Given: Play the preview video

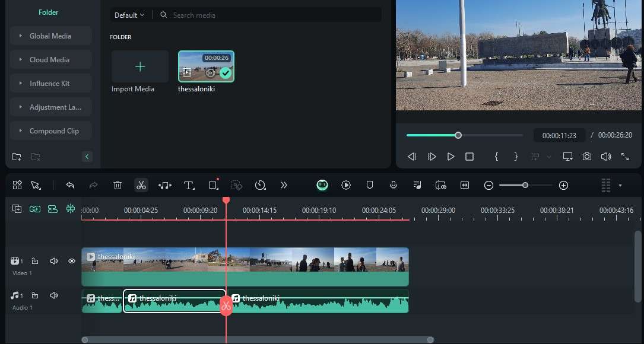Looking at the screenshot, I should tap(451, 157).
